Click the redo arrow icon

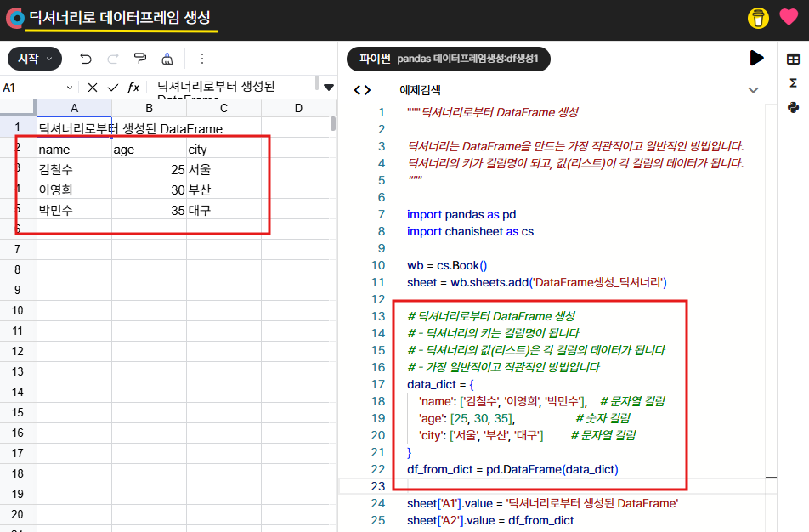[x=112, y=59]
